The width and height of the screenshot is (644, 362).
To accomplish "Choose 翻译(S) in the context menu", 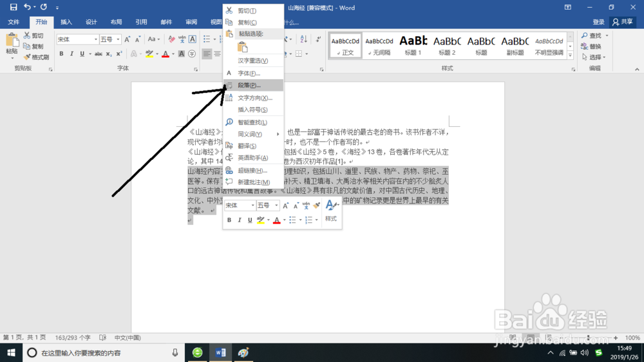I will 253,146.
